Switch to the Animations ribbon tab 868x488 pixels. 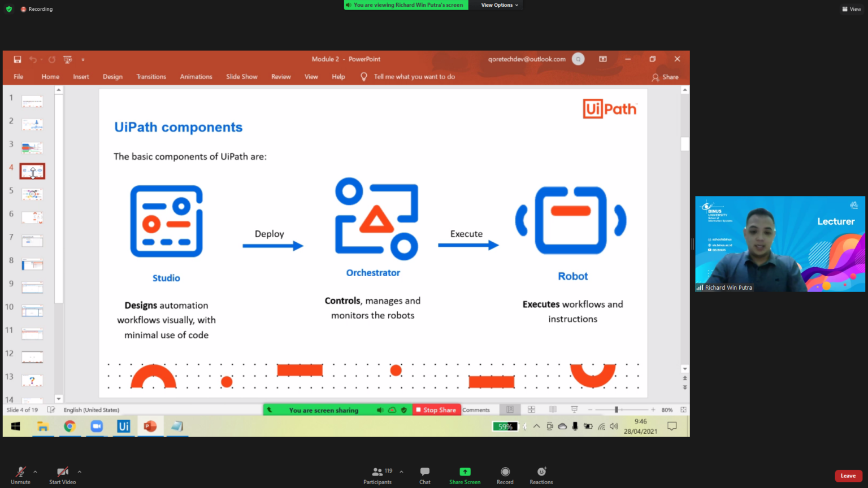196,76
